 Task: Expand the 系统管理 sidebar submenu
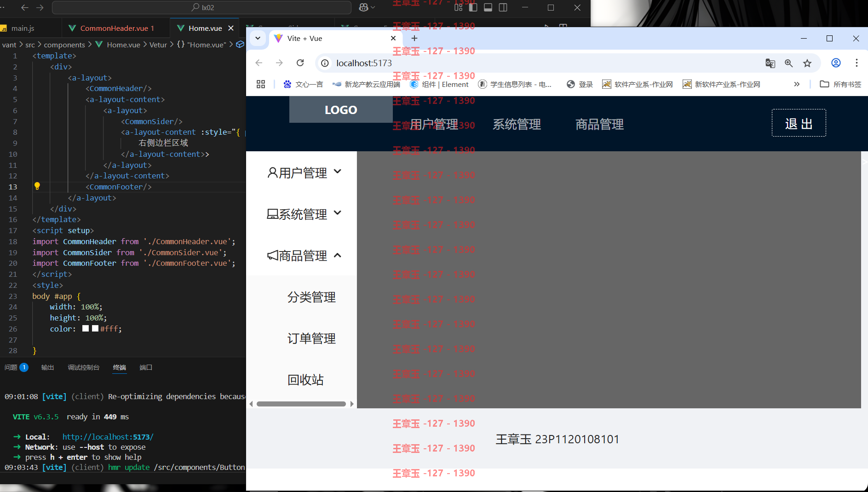coord(301,213)
